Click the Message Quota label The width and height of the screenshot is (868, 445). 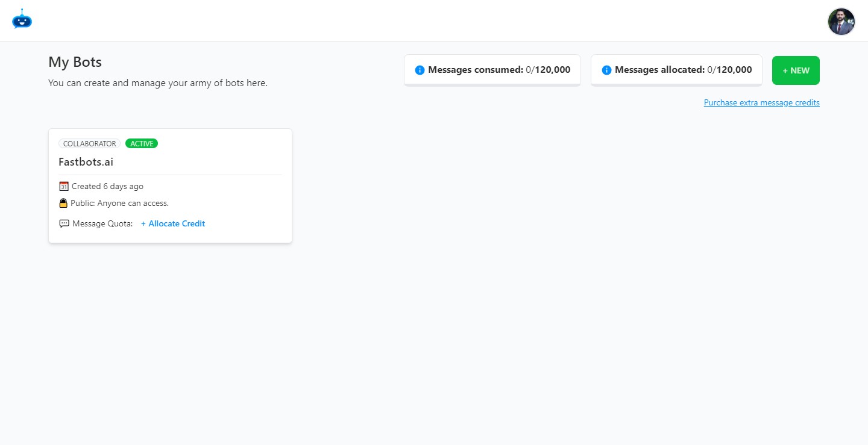point(102,224)
